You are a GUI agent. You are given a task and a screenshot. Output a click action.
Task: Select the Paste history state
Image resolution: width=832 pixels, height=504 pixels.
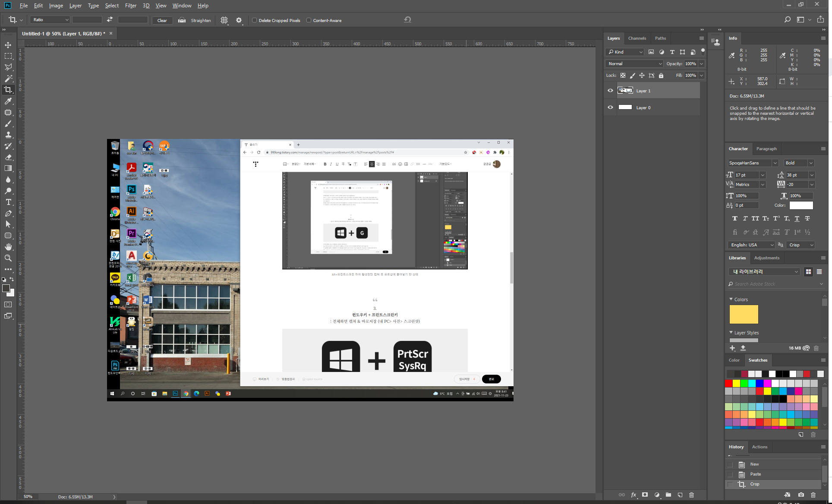pyautogui.click(x=755, y=474)
